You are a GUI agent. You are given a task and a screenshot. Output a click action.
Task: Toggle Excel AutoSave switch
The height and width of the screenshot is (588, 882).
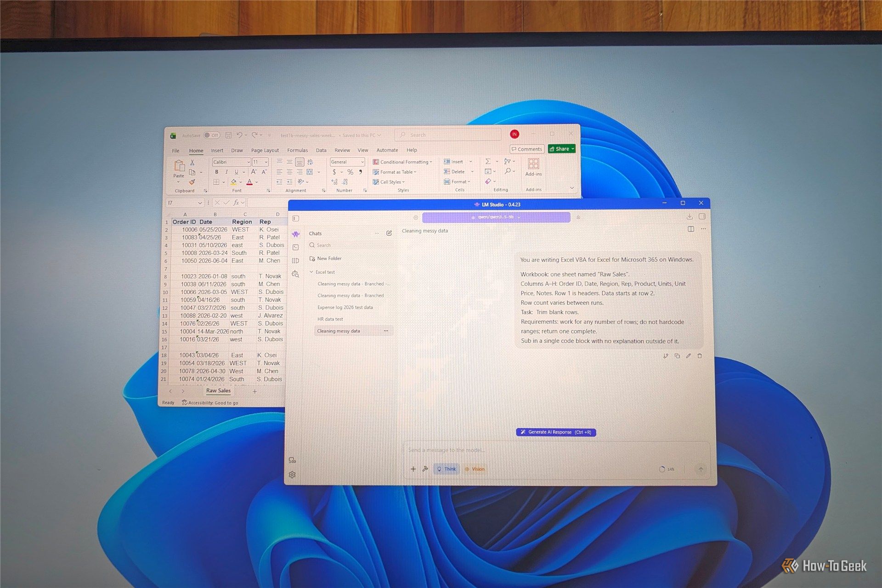tap(212, 135)
